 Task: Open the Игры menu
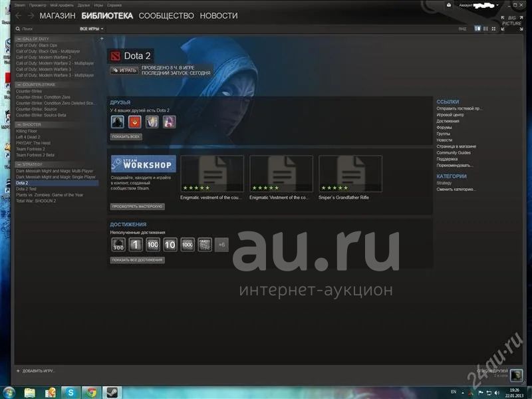(98, 5)
